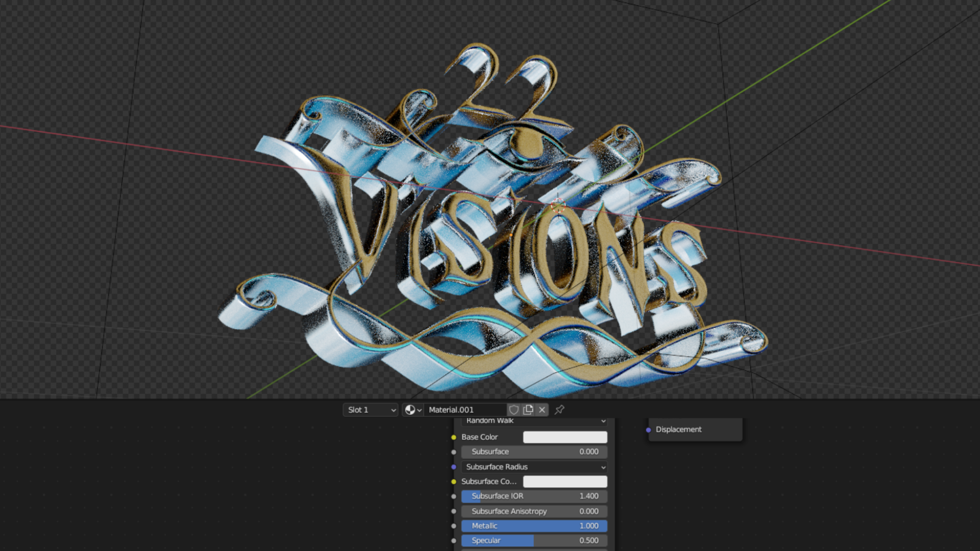Image resolution: width=980 pixels, height=551 pixels.
Task: Click the Specular value slider
Action: tap(534, 540)
